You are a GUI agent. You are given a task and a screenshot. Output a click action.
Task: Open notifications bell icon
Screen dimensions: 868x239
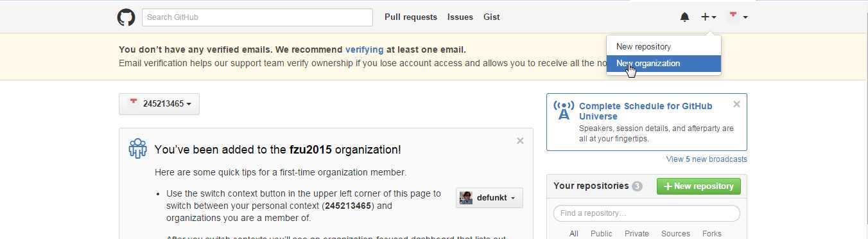click(x=685, y=17)
